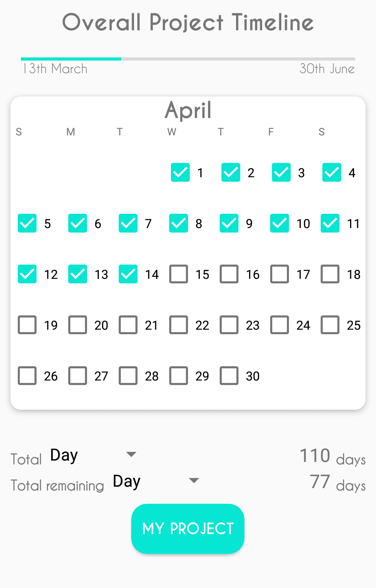Image resolution: width=376 pixels, height=588 pixels.
Task: Uncheck the day 12 checkbox
Action: [27, 274]
